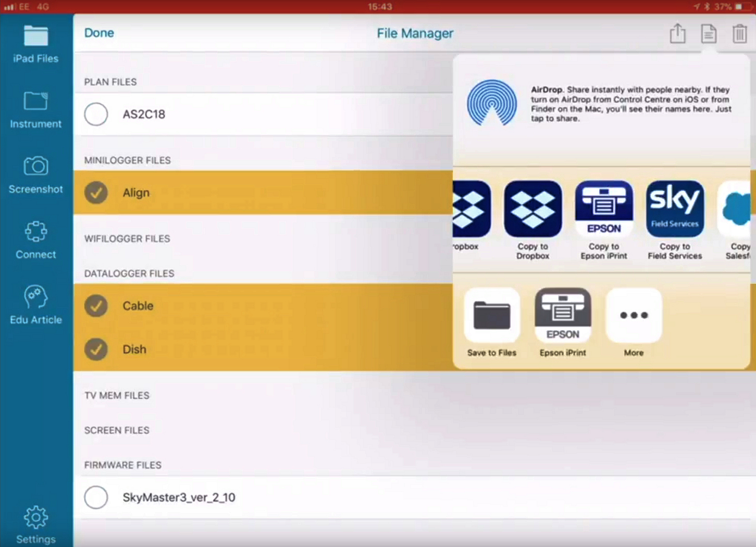Screen dimensions: 756x547
Task: Tap the share icon in toolbar
Action: 678,34
